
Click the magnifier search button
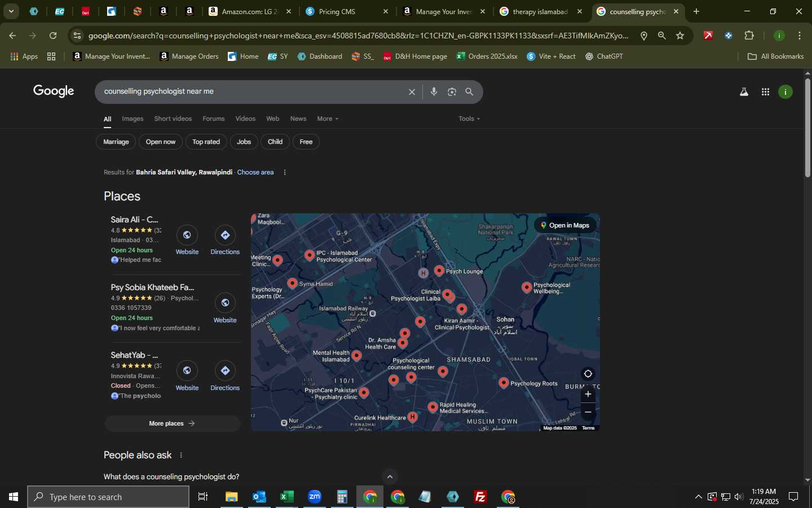click(469, 92)
